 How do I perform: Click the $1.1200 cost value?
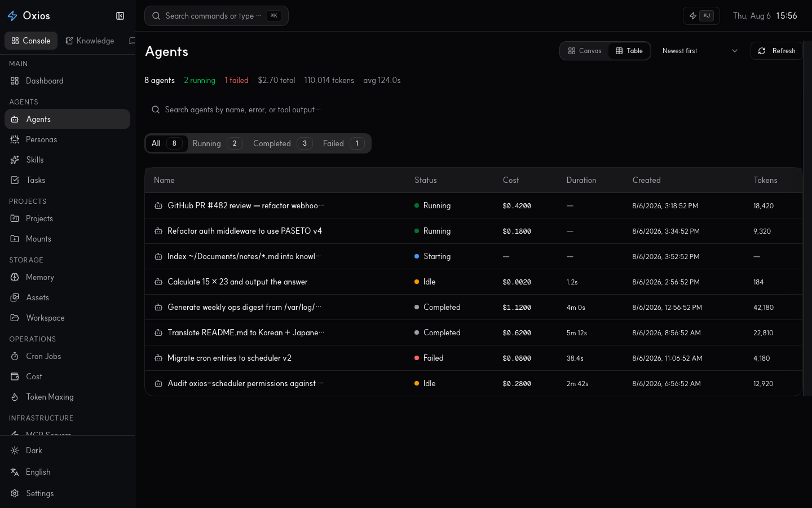pos(517,308)
